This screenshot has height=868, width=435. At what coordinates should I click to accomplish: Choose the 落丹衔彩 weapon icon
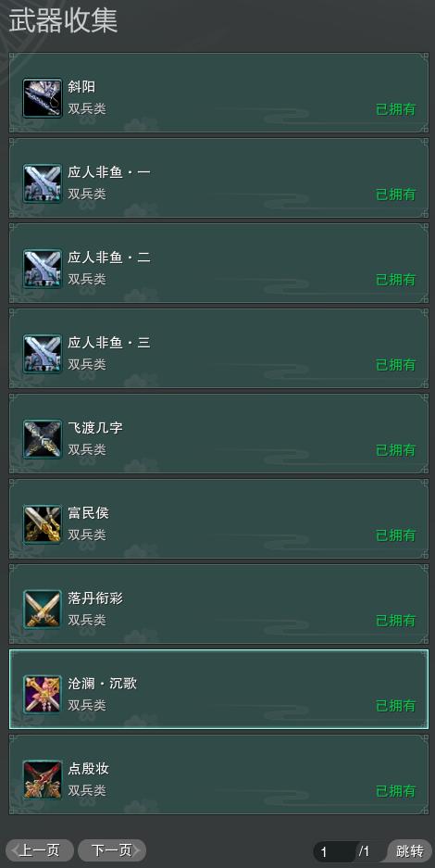click(x=42, y=610)
